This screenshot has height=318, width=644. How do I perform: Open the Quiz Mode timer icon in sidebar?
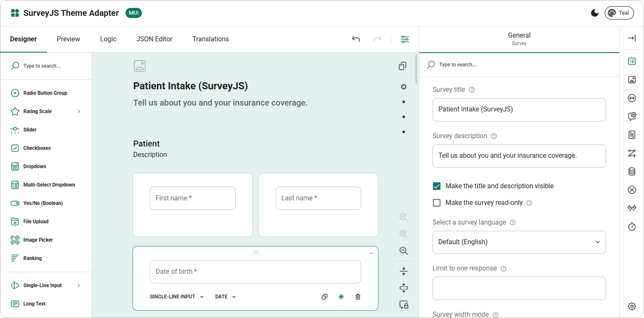(x=632, y=227)
